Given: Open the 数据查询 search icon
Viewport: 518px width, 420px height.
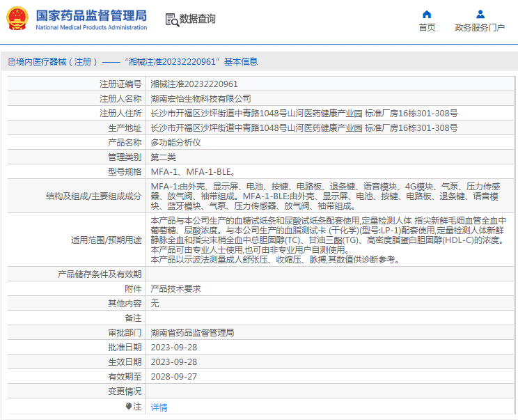Looking at the screenshot, I should (172, 20).
